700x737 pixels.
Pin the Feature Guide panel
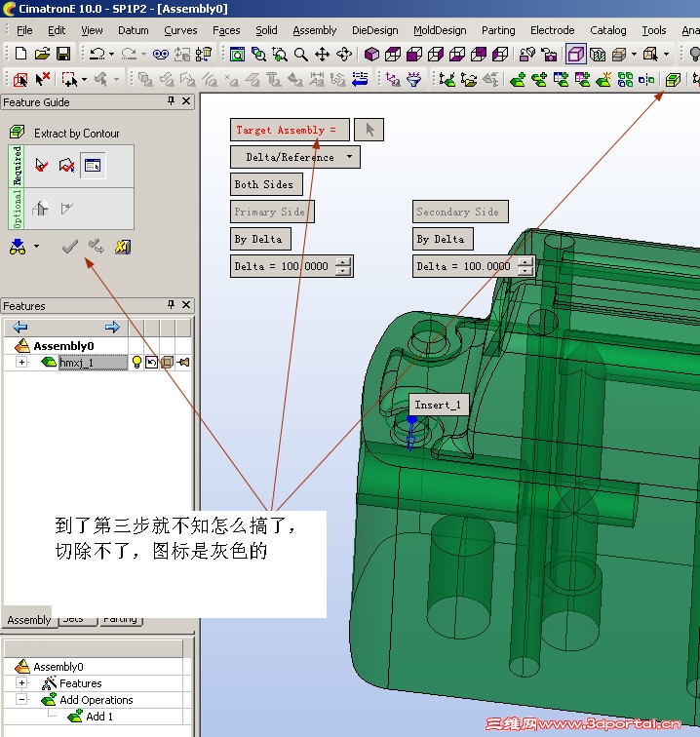(x=172, y=101)
